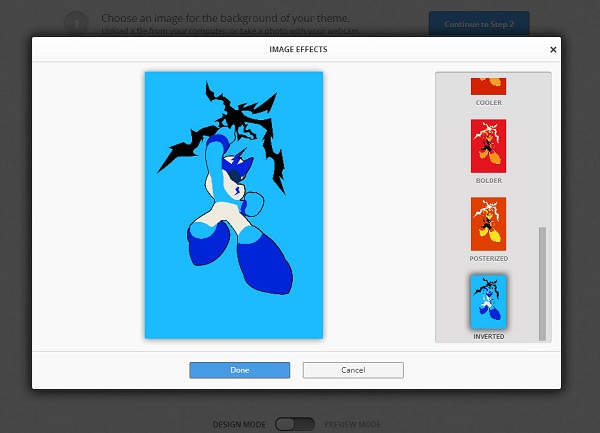Click the scrollbar track above the thumb
Image resolution: width=600 pixels, height=433 pixels.
543,150
